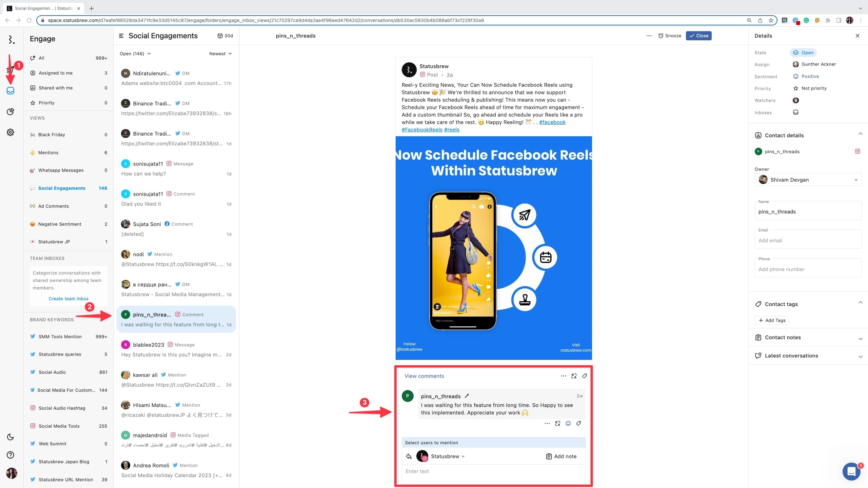Change the Positive sentiment value
868x488 pixels.
806,76
